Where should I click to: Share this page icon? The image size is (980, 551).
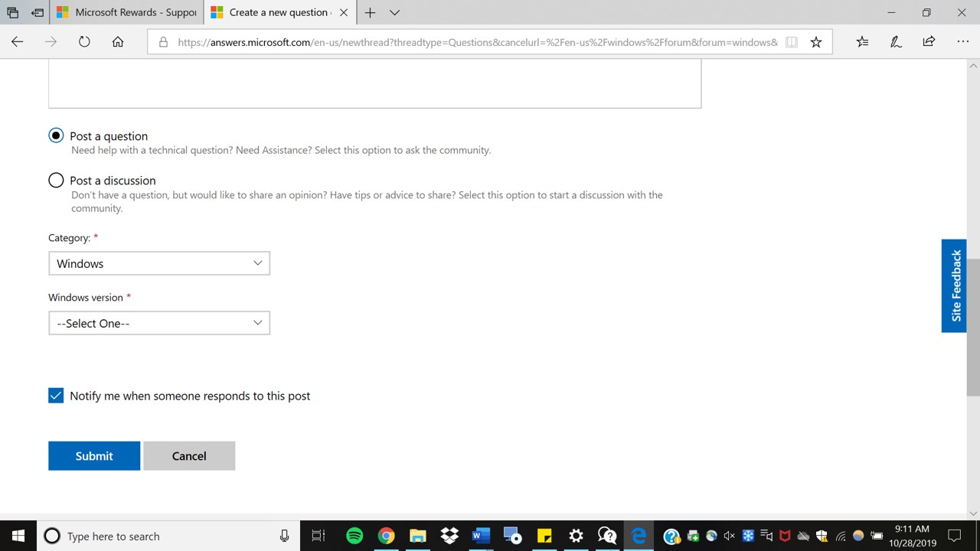tap(929, 42)
